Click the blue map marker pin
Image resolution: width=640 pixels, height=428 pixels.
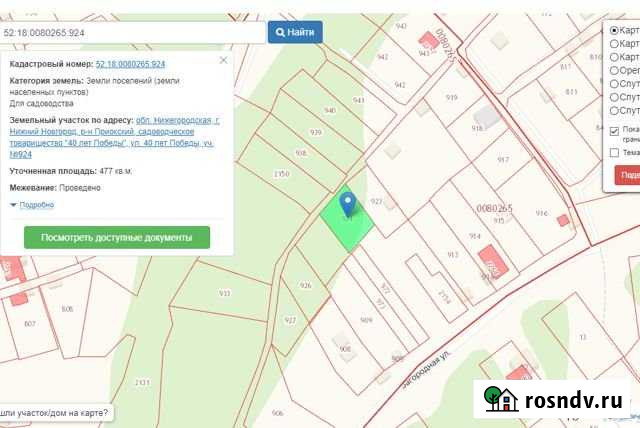[348, 204]
